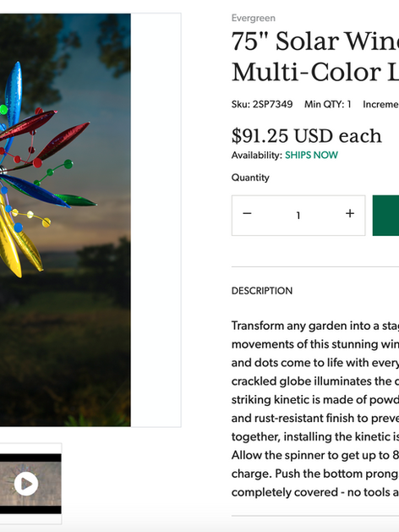Viewport: 399px width, 532px height.
Task: Click the product description paragraph
Action: tap(315, 409)
